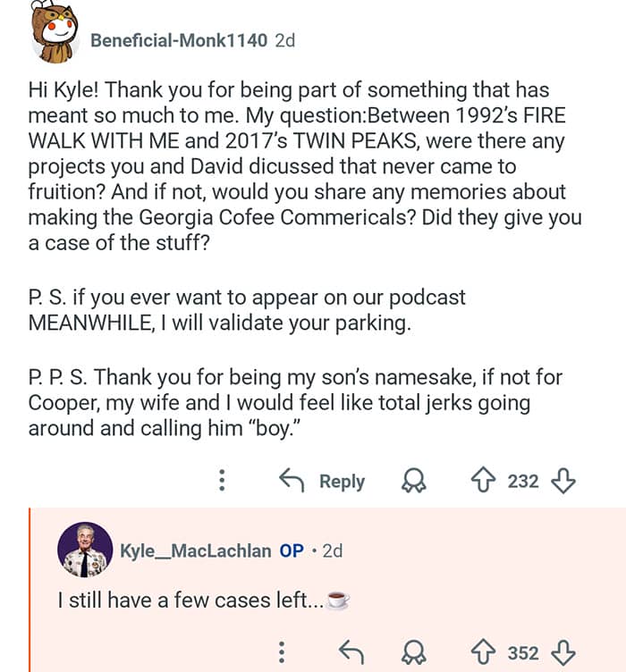This screenshot has width=626, height=672.
Task: Select the "I still have a few cases left" text
Action: pos(188,601)
